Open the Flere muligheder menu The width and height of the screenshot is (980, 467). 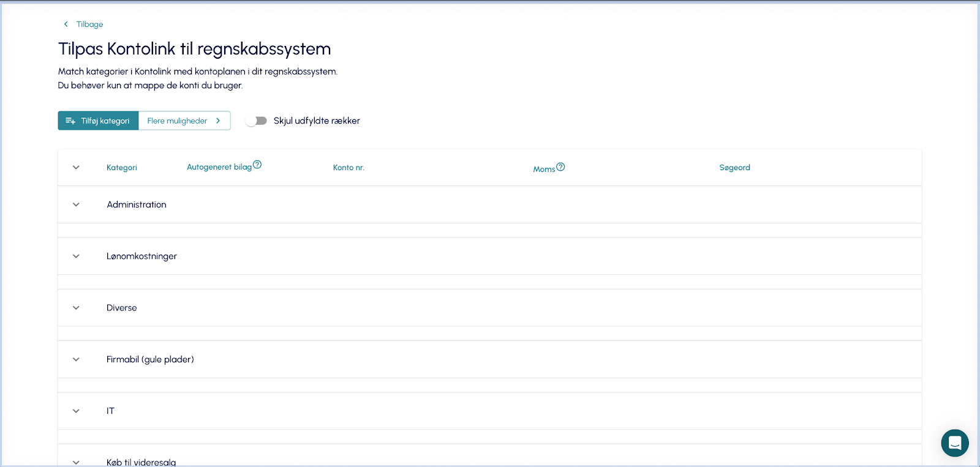[184, 121]
